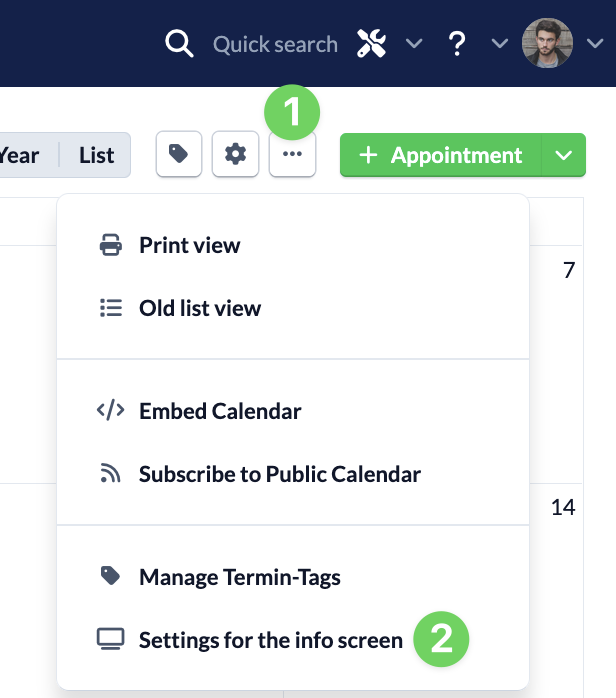Switch to the Year calendar view
The width and height of the screenshot is (616, 698).
20,155
